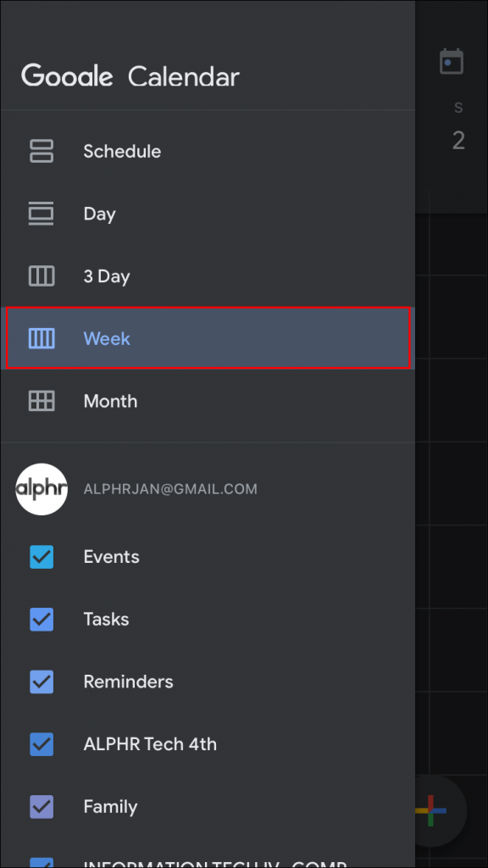The image size is (488, 868).
Task: Click the Month view grid icon
Action: (x=42, y=401)
